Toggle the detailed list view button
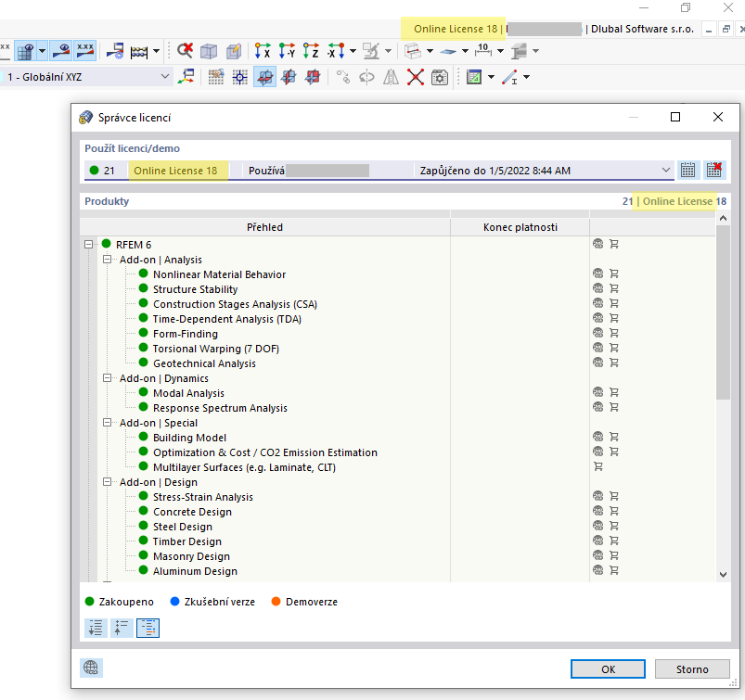The height and width of the screenshot is (700, 745). [x=148, y=628]
